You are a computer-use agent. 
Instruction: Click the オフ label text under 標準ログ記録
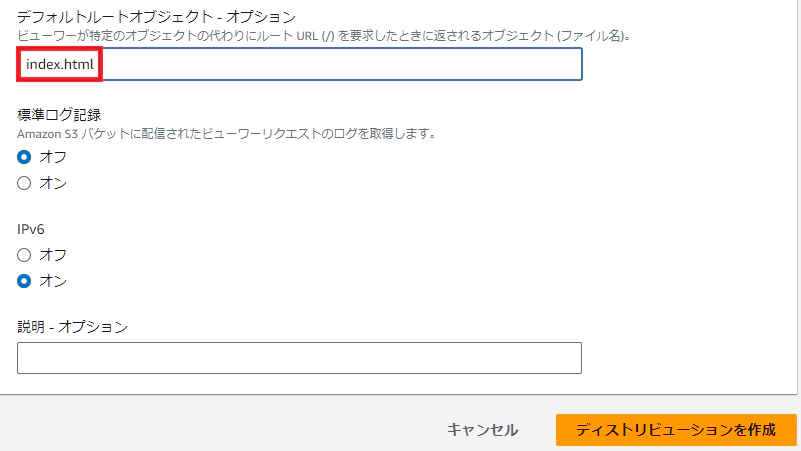pyautogui.click(x=52, y=157)
